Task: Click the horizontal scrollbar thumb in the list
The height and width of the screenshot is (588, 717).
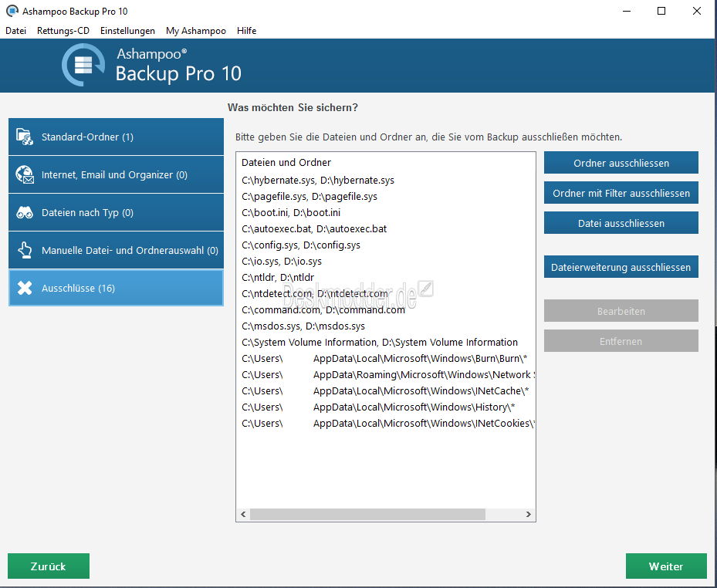Action: click(x=367, y=515)
